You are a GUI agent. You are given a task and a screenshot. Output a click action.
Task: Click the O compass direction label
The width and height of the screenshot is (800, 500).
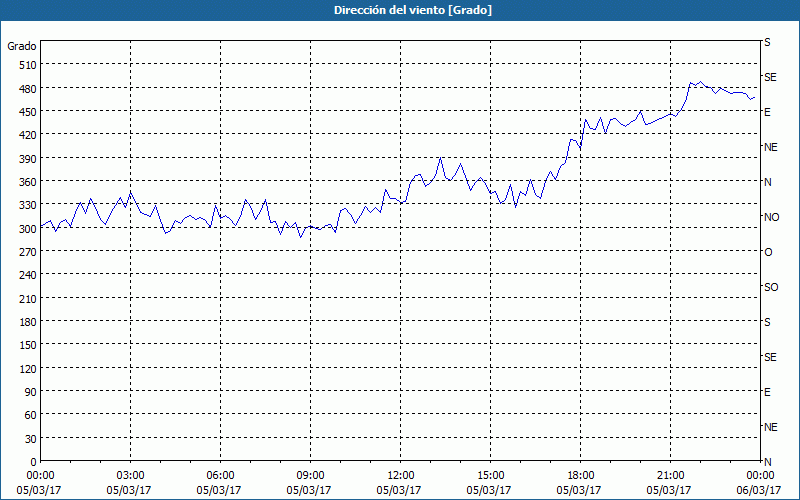point(768,252)
